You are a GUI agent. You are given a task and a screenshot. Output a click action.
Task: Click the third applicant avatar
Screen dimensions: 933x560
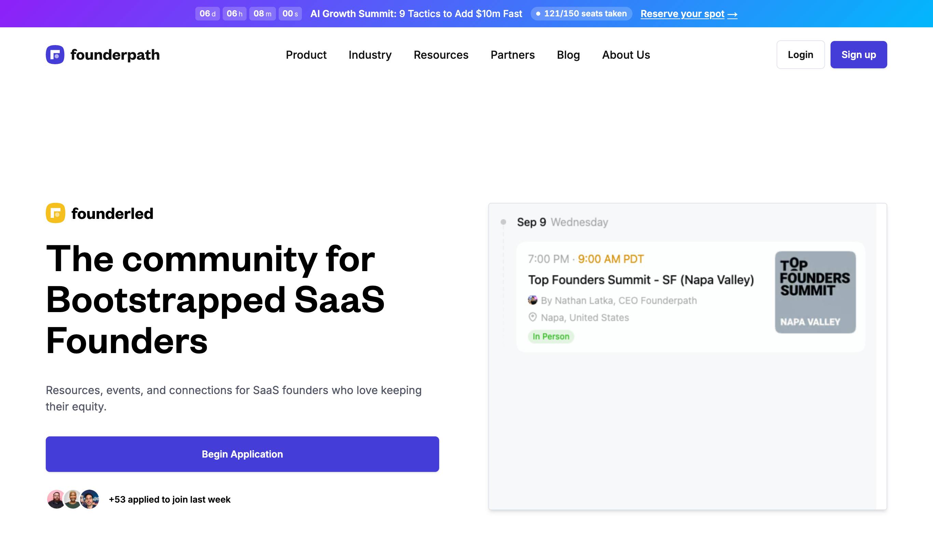[x=89, y=499]
